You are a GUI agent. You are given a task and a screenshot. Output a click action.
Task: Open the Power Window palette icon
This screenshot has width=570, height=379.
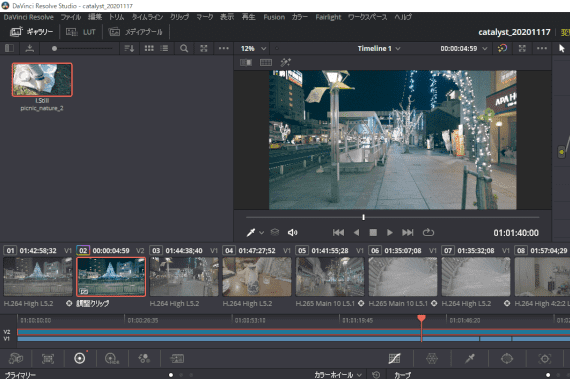[x=507, y=359]
